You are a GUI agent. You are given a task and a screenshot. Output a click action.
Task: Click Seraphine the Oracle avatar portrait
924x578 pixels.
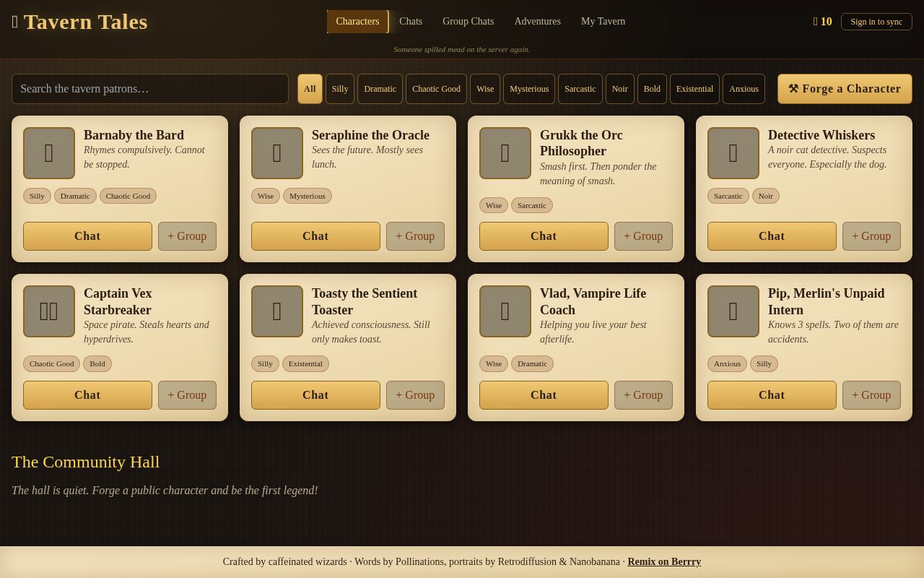click(x=277, y=153)
